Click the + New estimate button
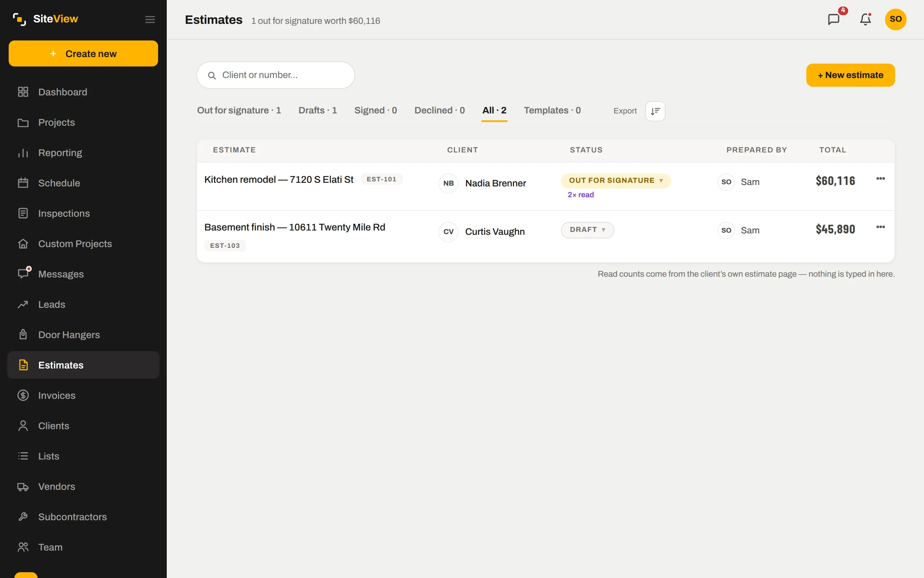The height and width of the screenshot is (578, 924). pos(850,75)
